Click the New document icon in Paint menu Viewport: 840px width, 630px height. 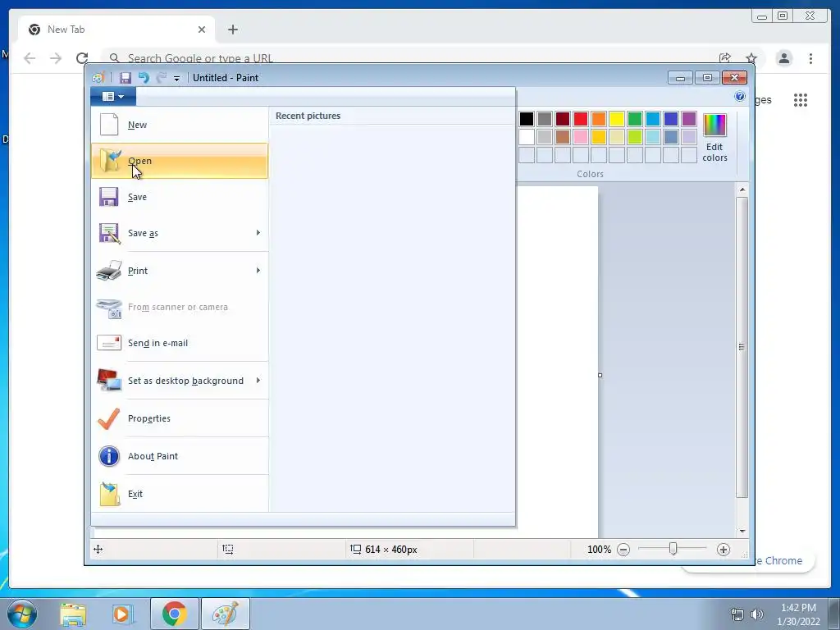click(109, 125)
